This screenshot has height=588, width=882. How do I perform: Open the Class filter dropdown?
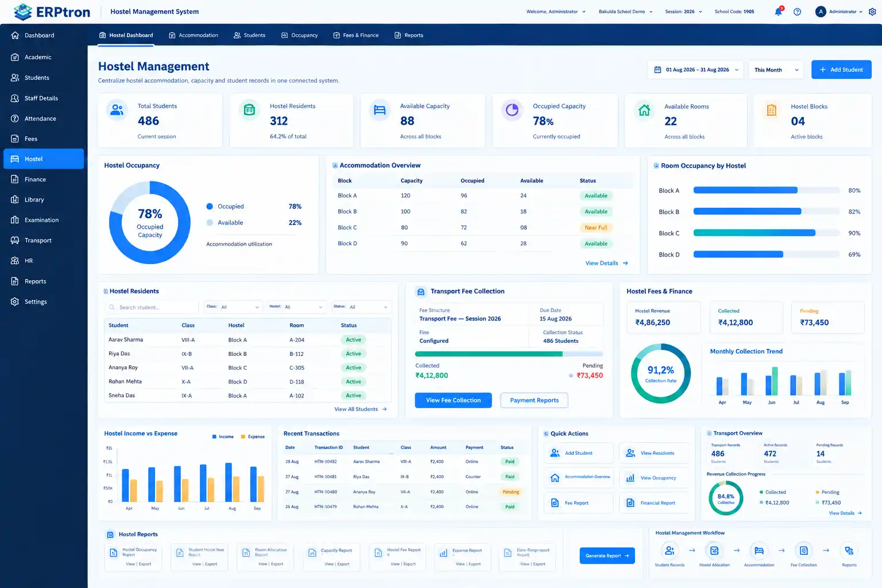[x=234, y=307]
